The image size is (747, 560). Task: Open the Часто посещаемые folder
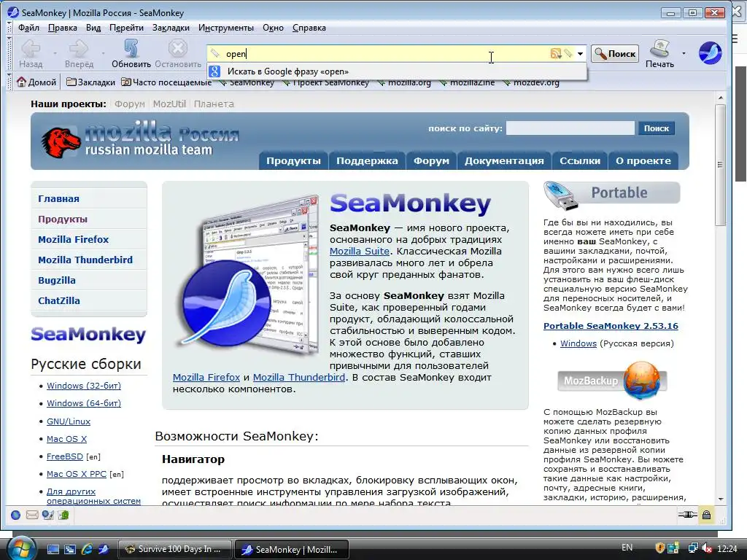[x=166, y=82]
